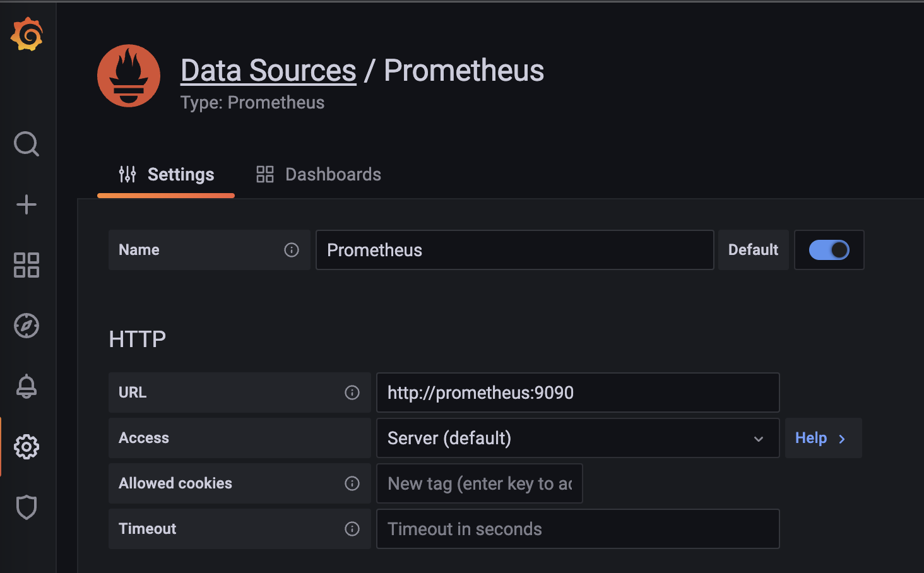Switch to the Dashboards tab

pyautogui.click(x=319, y=175)
